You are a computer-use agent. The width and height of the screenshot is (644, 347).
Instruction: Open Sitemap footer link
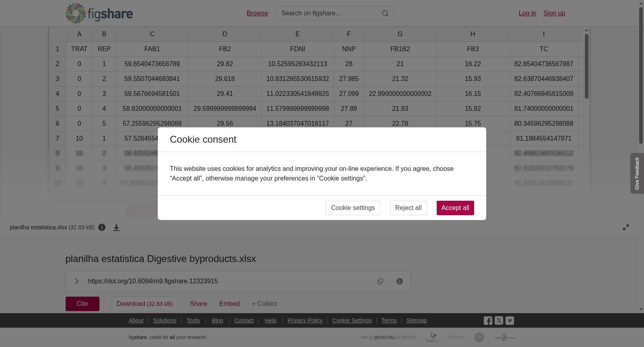click(x=417, y=320)
